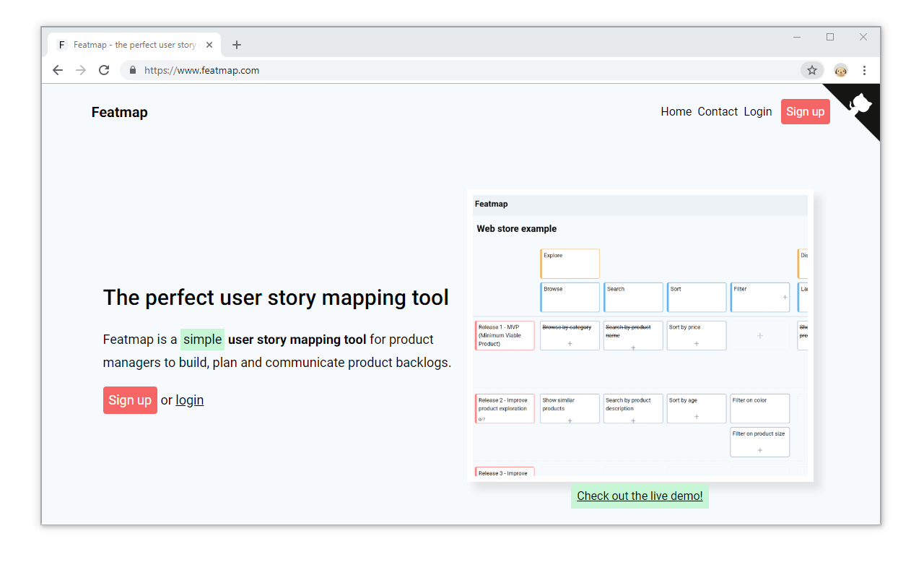Click the 'Search by product description' card
Image resolution: width=924 pixels, height=570 pixels.
(633, 408)
